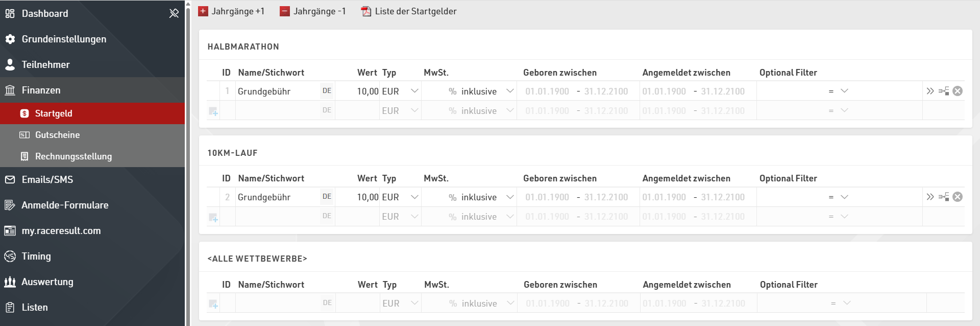Toggle the DE language tag on 10km-Lauf Grundgebühr

pyautogui.click(x=327, y=197)
